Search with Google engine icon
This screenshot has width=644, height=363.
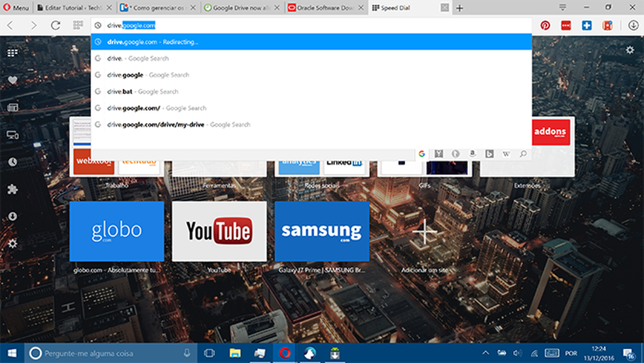pos(421,154)
